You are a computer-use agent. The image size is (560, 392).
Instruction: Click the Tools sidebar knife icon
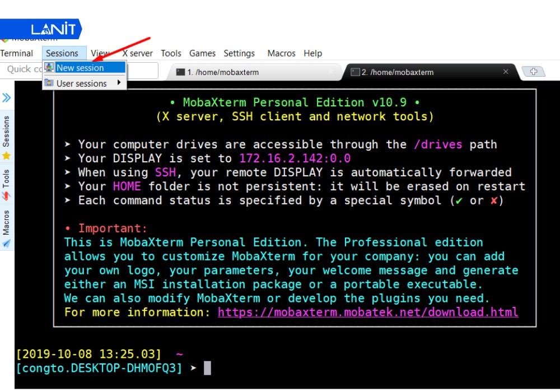6,196
